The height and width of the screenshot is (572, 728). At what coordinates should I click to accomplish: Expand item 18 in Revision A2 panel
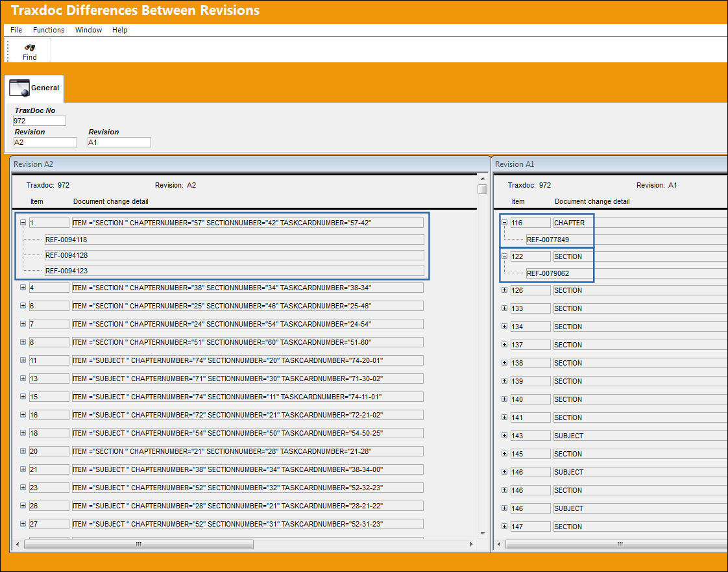coord(23,432)
